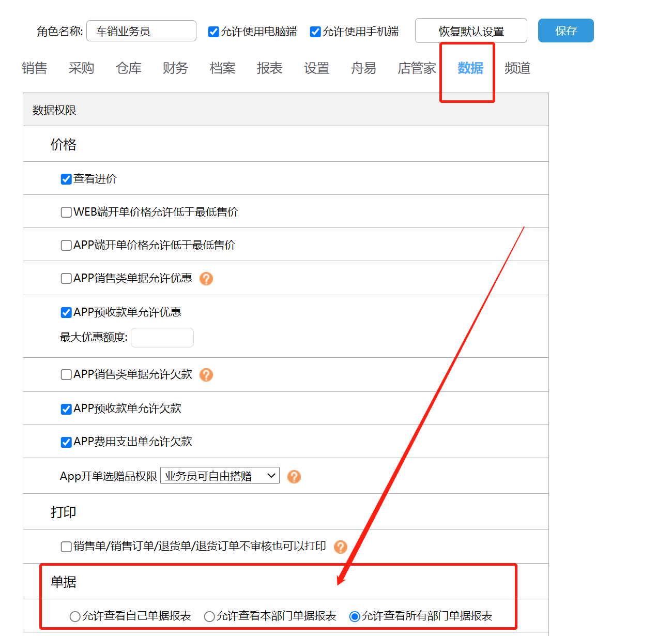Uncheck APP预收款单允许优惠 option

(x=66, y=313)
